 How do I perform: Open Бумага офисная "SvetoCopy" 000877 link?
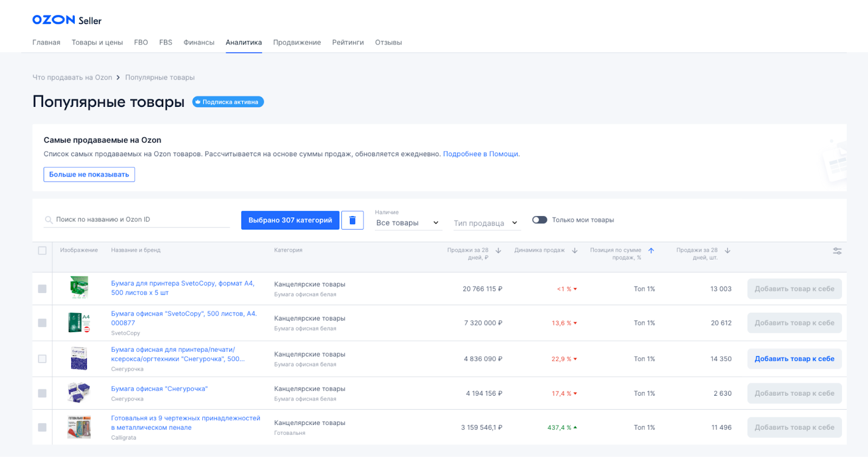pos(184,318)
